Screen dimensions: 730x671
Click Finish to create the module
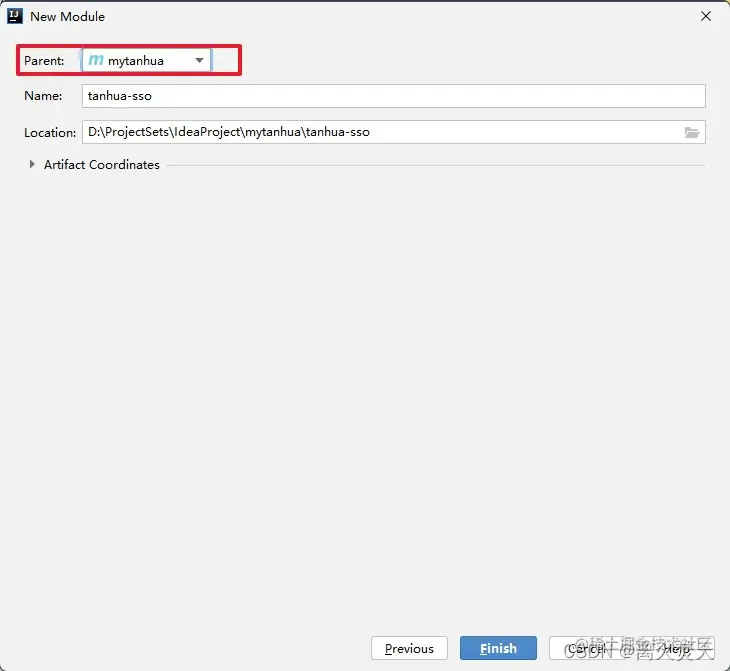pos(498,648)
